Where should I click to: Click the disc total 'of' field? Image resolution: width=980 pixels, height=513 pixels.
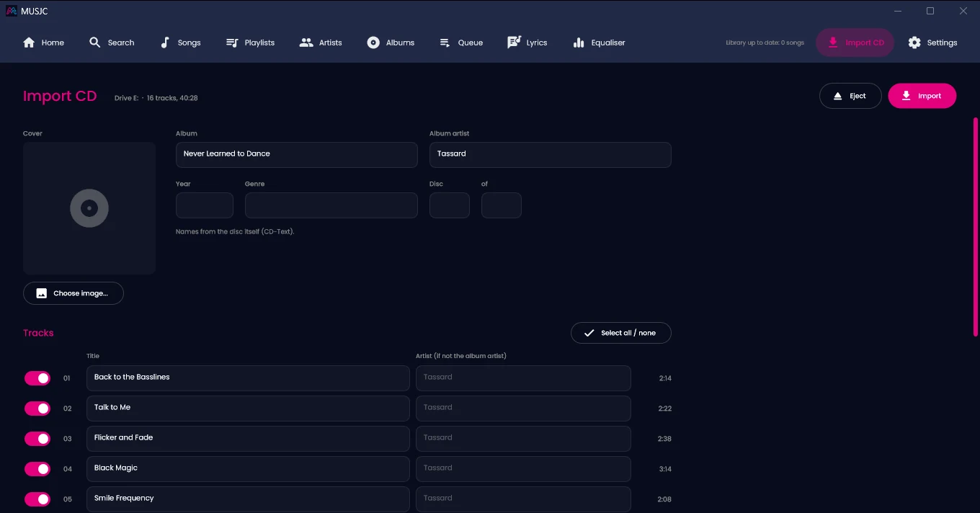point(502,205)
